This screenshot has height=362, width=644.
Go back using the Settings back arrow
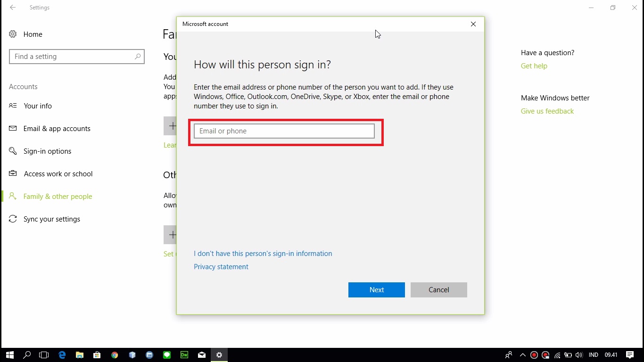tap(13, 8)
